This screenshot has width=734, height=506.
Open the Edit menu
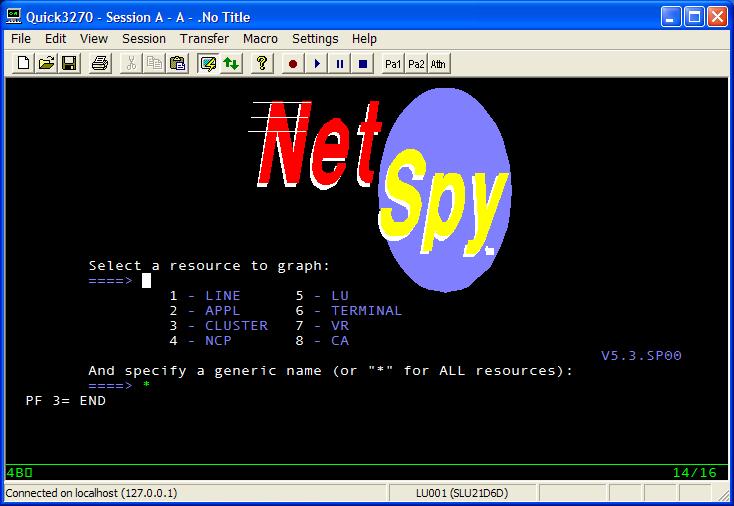pos(55,38)
